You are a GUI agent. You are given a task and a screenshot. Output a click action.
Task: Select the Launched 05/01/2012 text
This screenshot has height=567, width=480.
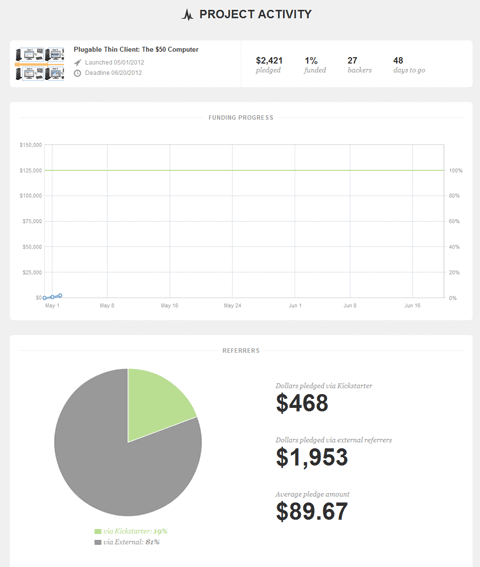[114, 63]
